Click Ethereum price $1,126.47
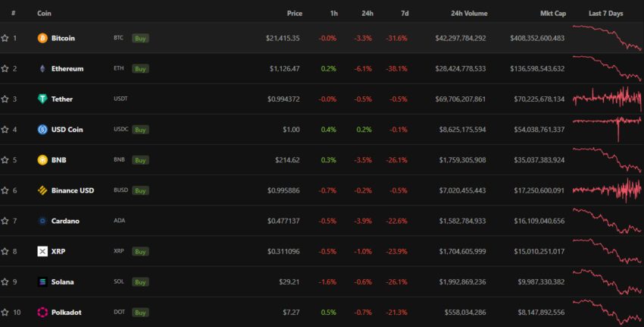 coord(285,69)
